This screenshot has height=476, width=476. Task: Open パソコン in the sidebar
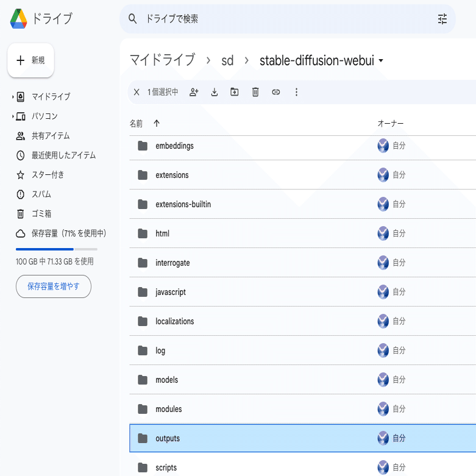click(44, 116)
